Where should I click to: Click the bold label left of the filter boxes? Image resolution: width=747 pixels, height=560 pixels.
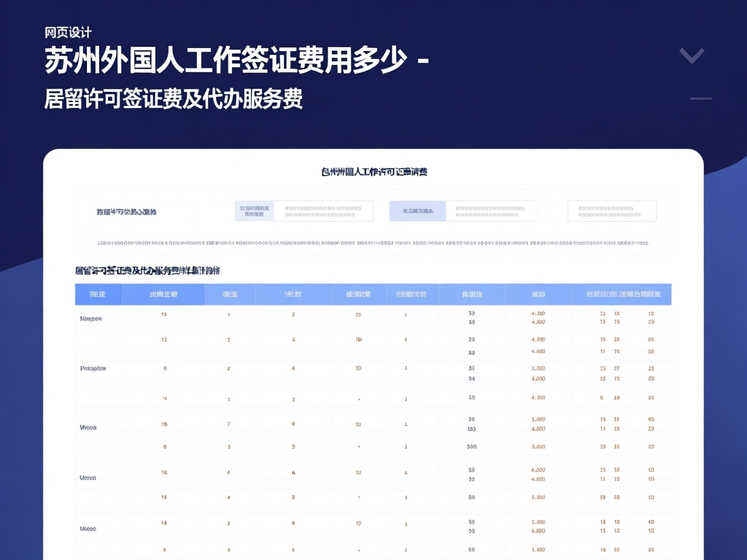pyautogui.click(x=126, y=212)
